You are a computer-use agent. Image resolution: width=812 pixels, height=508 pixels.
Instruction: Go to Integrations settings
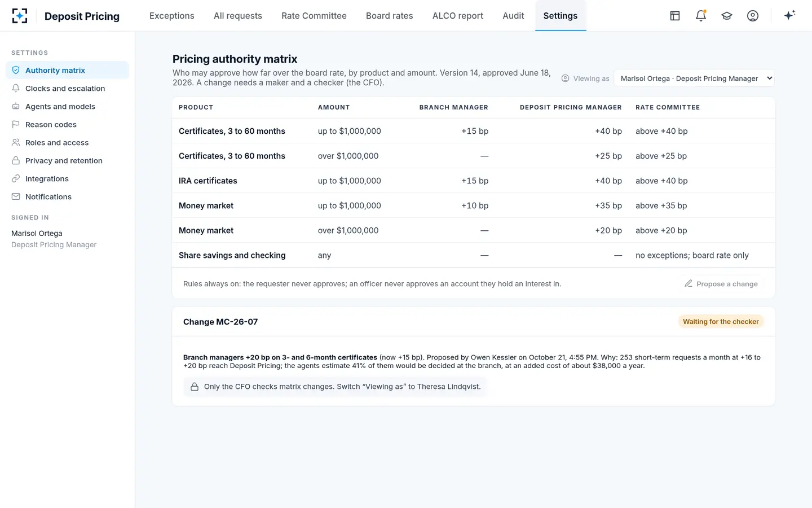click(67, 179)
